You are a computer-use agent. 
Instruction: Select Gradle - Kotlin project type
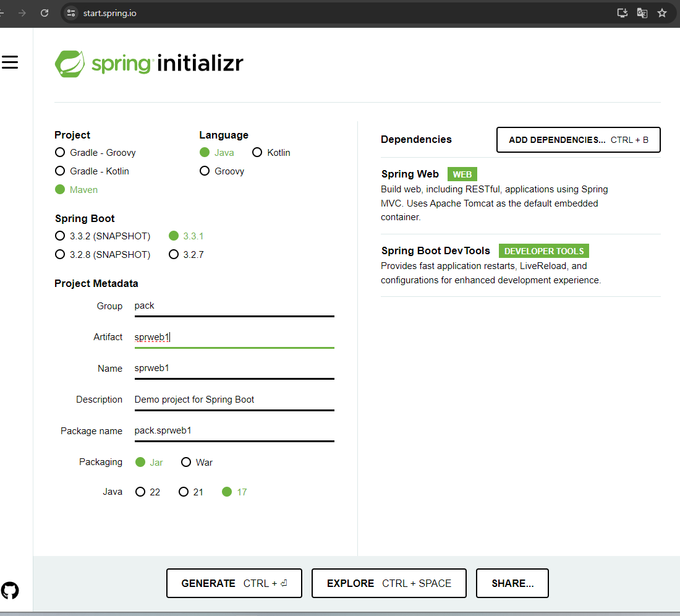pyautogui.click(x=92, y=171)
